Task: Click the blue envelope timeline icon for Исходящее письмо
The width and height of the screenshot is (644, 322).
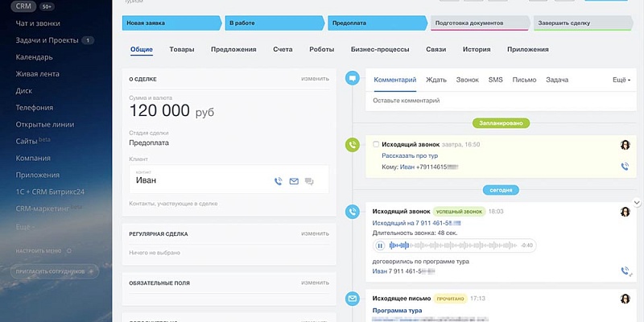Action: coord(352,299)
